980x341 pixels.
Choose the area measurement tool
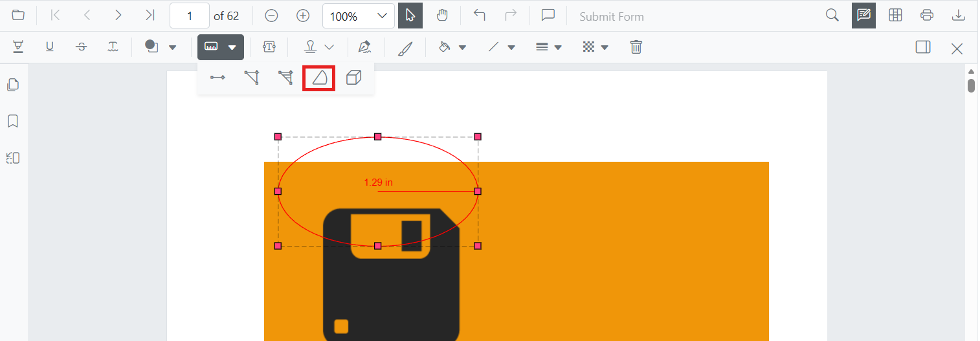[285, 78]
